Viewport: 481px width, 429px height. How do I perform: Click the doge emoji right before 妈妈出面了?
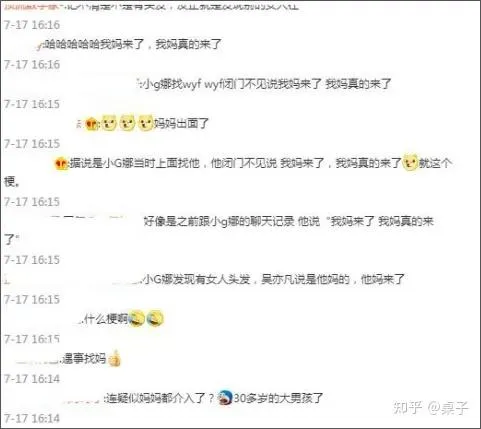[145, 123]
